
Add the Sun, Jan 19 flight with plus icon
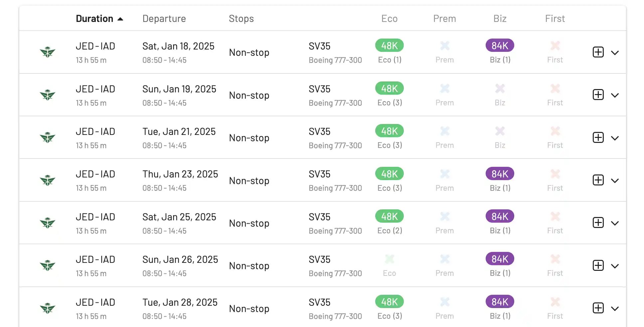pyautogui.click(x=598, y=95)
